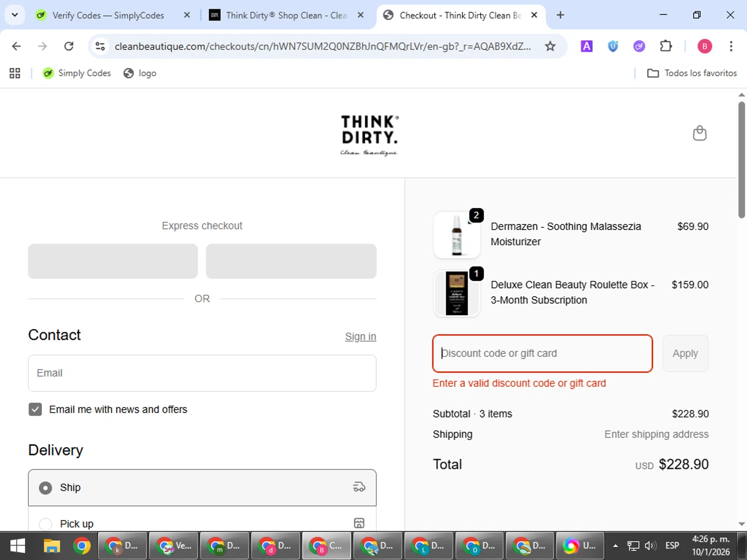747x560 pixels.
Task: Open the U... colorful taskbar app
Action: [x=580, y=546]
